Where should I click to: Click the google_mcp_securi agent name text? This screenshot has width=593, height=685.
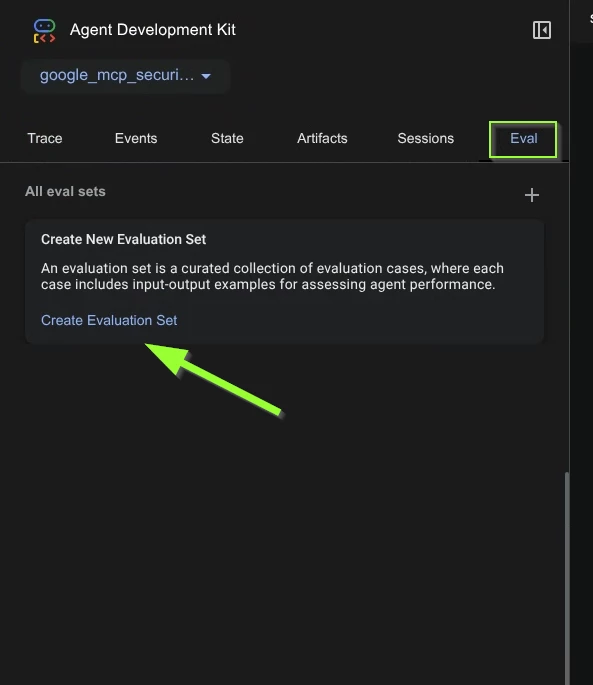117,75
